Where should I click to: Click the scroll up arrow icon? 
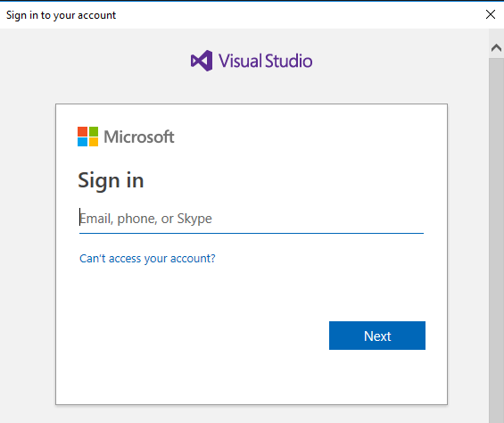pyautogui.click(x=496, y=48)
